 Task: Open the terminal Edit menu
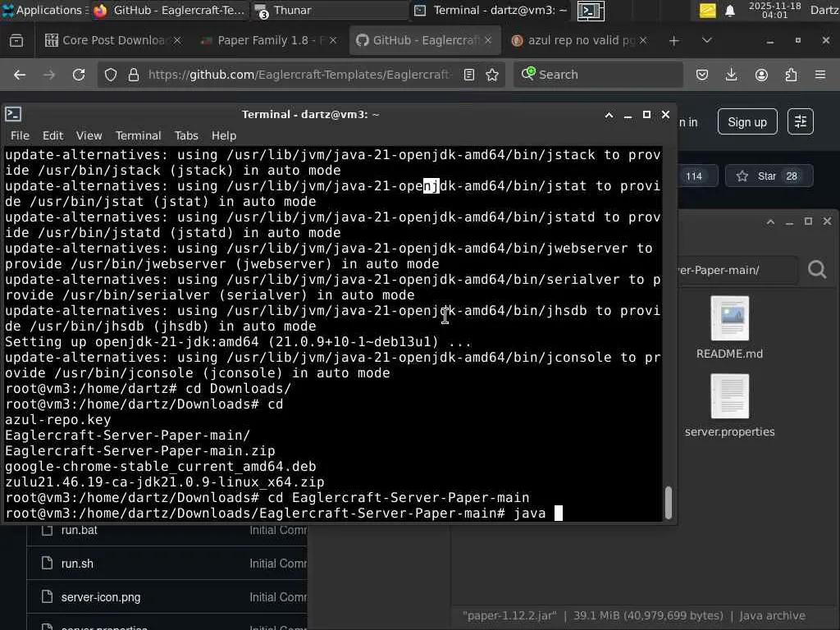click(x=53, y=135)
